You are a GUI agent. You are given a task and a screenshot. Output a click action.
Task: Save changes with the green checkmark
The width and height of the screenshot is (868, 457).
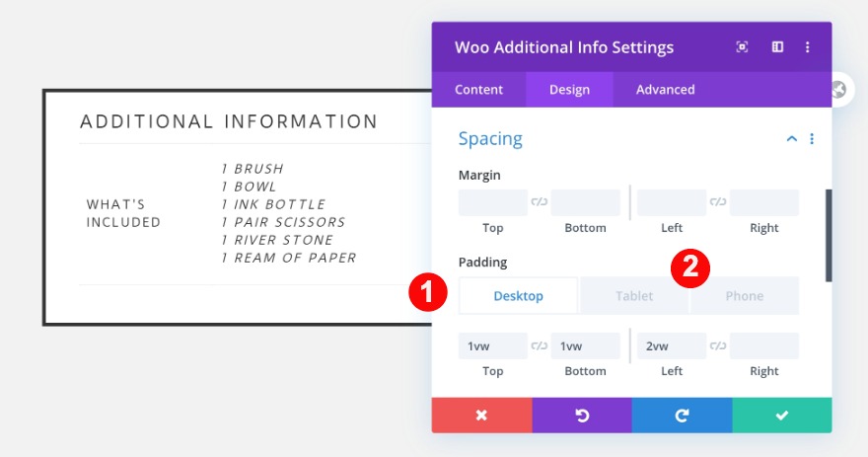click(782, 416)
